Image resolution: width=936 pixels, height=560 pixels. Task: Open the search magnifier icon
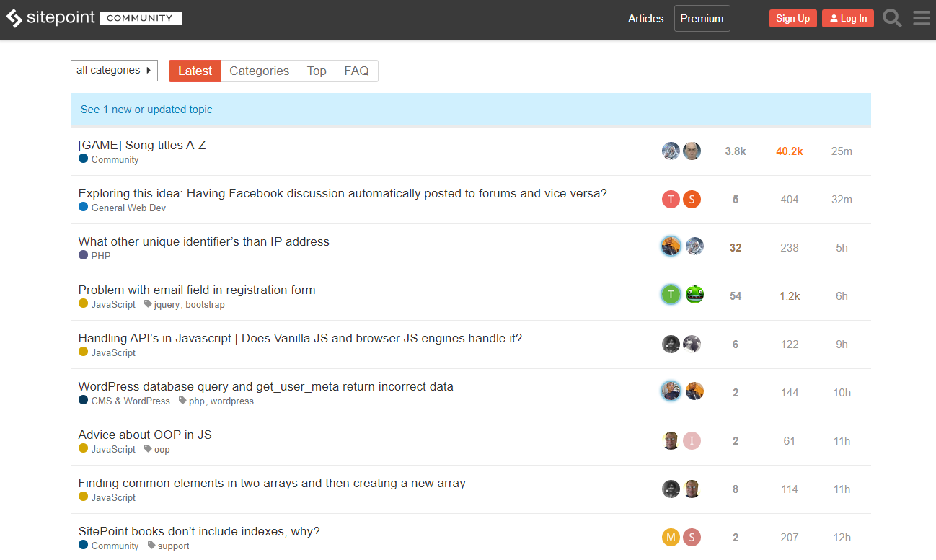pos(892,19)
